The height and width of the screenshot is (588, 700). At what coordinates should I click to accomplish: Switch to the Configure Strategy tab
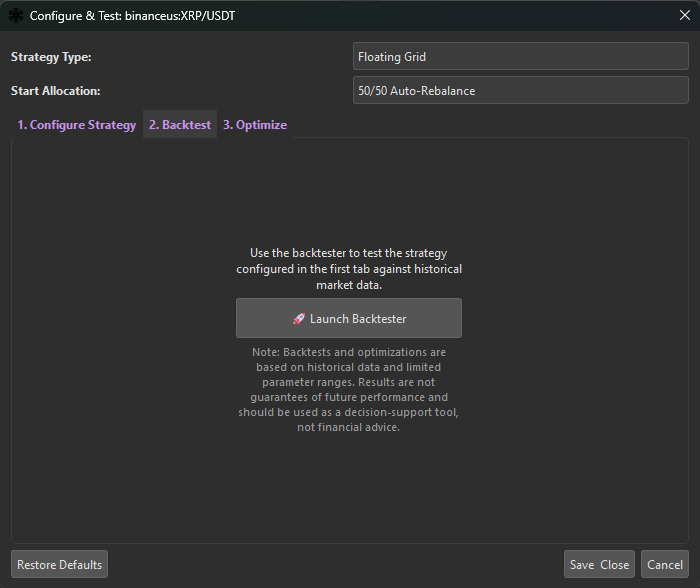coord(76,125)
